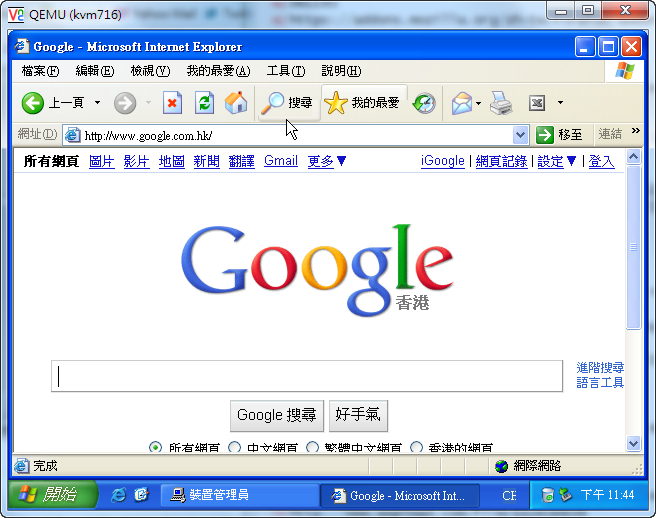Viewport: 656px width, 518px height.
Task: Click the 登入 sign-in link
Action: pyautogui.click(x=602, y=161)
